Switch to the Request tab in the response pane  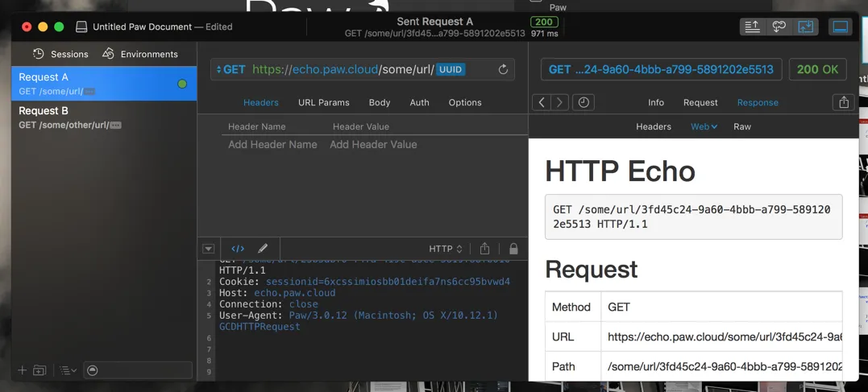coord(700,102)
